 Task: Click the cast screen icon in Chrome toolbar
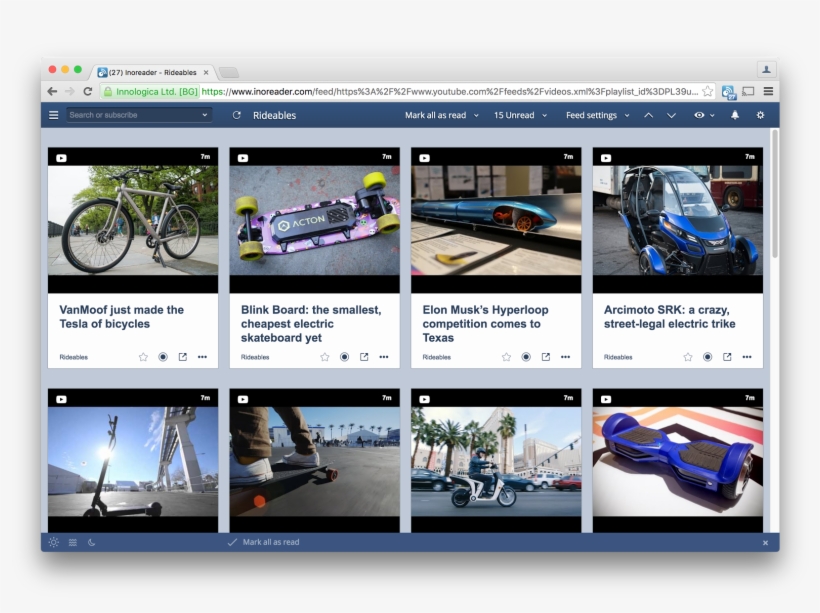(748, 92)
